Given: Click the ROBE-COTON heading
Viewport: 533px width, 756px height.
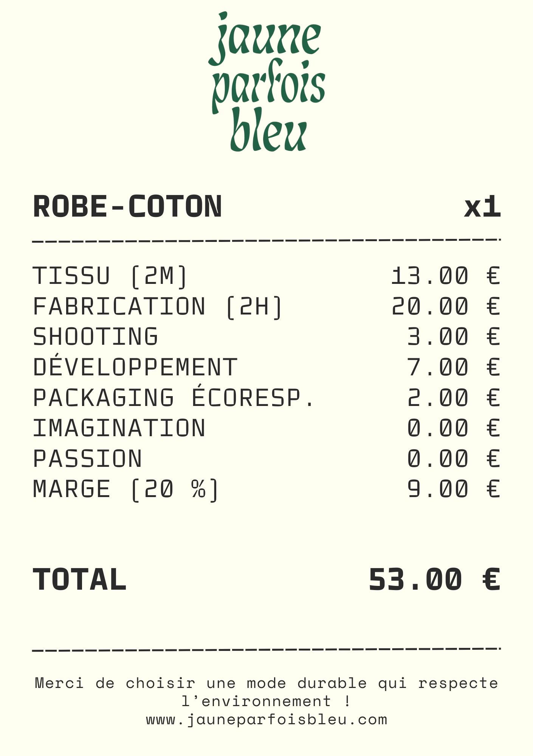Looking at the screenshot, I should (x=127, y=207).
